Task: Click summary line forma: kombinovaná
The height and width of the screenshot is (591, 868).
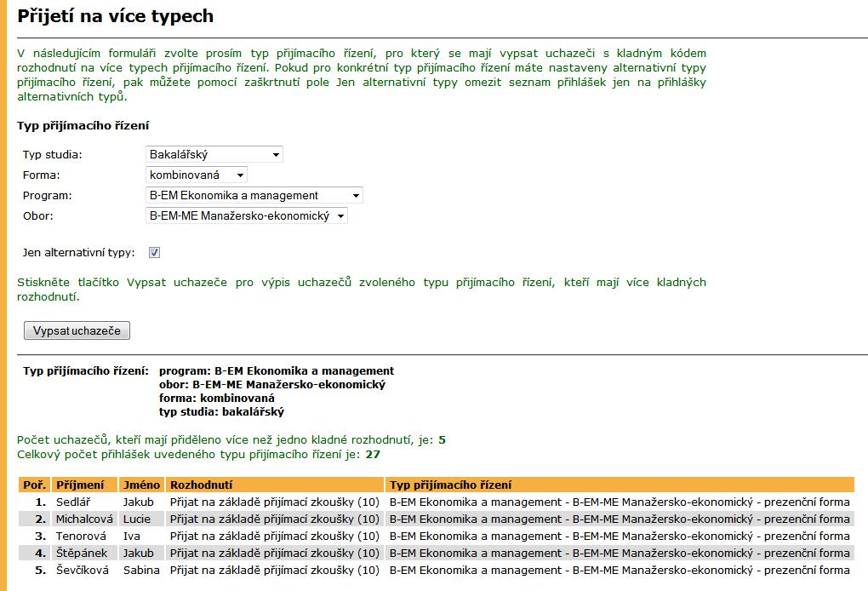Action: pos(216,398)
